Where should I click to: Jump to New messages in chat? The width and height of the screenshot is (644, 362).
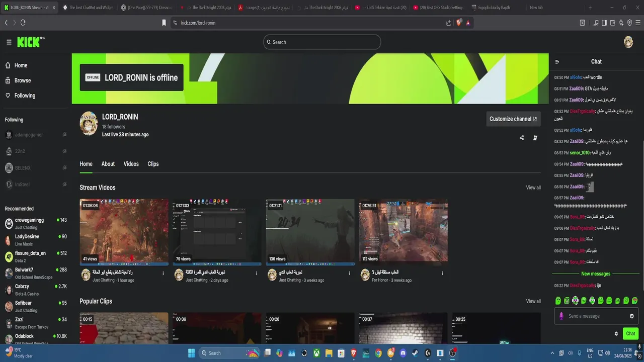point(596,274)
